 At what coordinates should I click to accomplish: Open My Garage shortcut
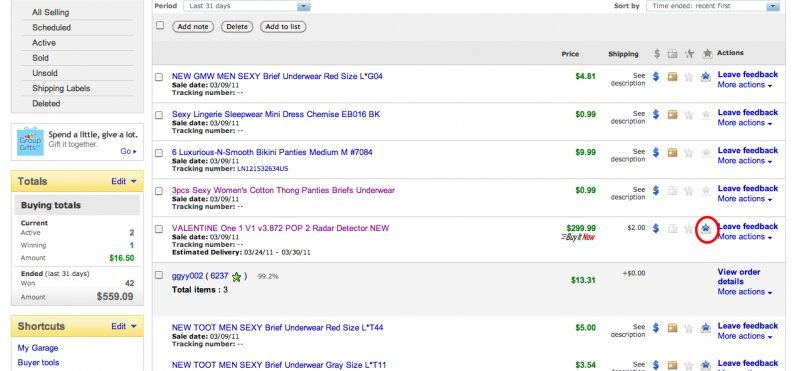click(38, 348)
